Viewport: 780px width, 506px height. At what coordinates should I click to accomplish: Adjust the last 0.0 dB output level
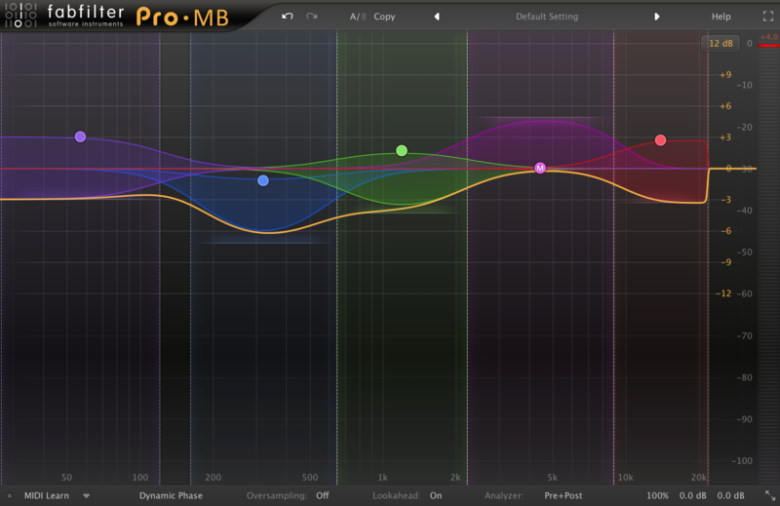731,496
